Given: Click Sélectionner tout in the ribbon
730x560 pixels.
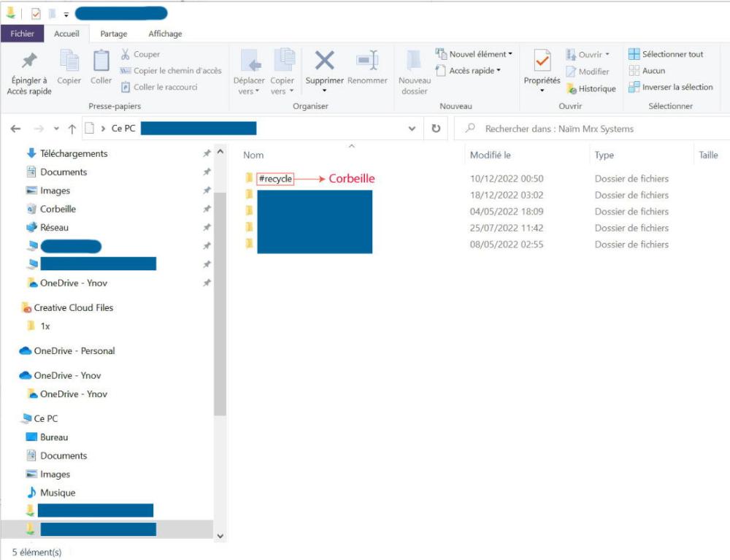Looking at the screenshot, I should (672, 54).
